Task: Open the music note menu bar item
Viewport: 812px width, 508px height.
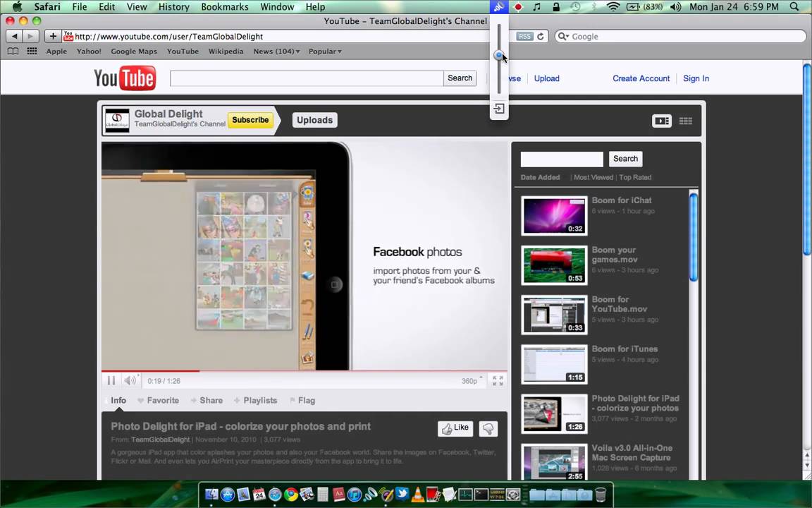Action: coord(536,7)
